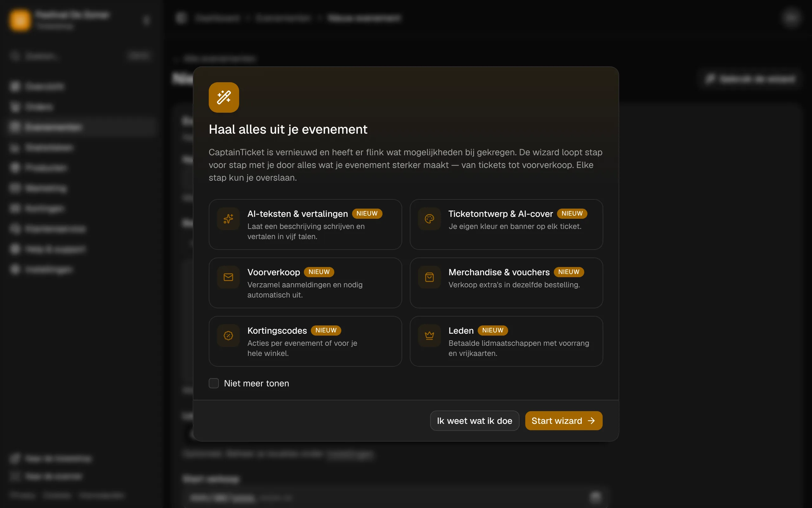Click 'Je eigen kleur en banner op elk ticket.'
Screen dimensions: 812x508
coord(515,226)
